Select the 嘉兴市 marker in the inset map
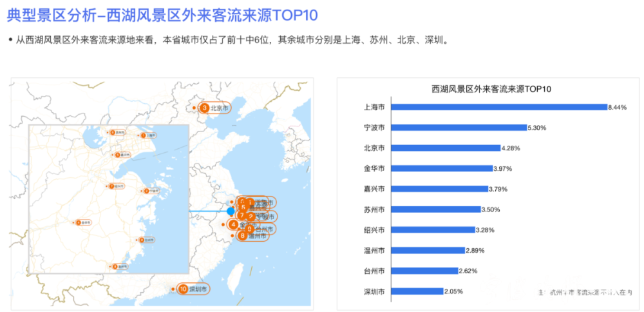 click(122, 155)
